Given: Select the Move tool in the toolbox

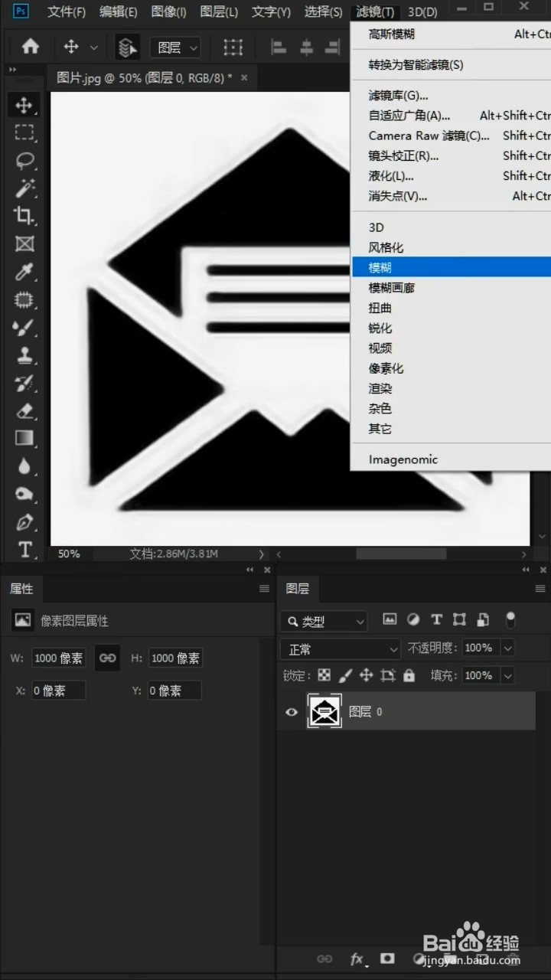Looking at the screenshot, I should 24,106.
